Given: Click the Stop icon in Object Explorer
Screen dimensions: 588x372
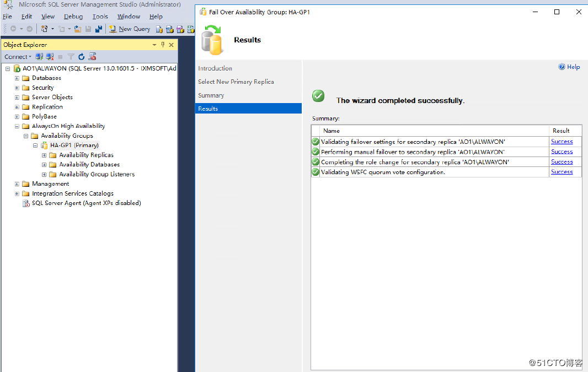Looking at the screenshot, I should click(60, 57).
